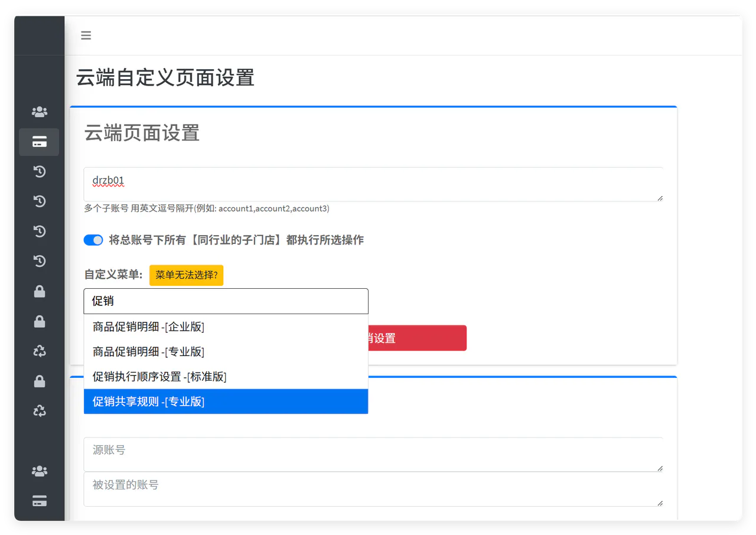Click the lock icon between the two recycle icons
Image resolution: width=756 pixels, height=535 pixels.
(40, 381)
